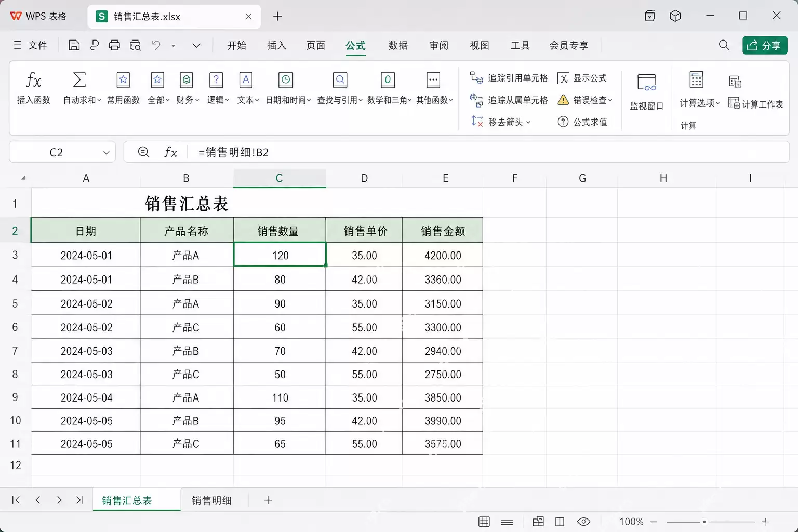Expand quick access toolbar chevron
The image size is (798, 532).
pos(196,46)
